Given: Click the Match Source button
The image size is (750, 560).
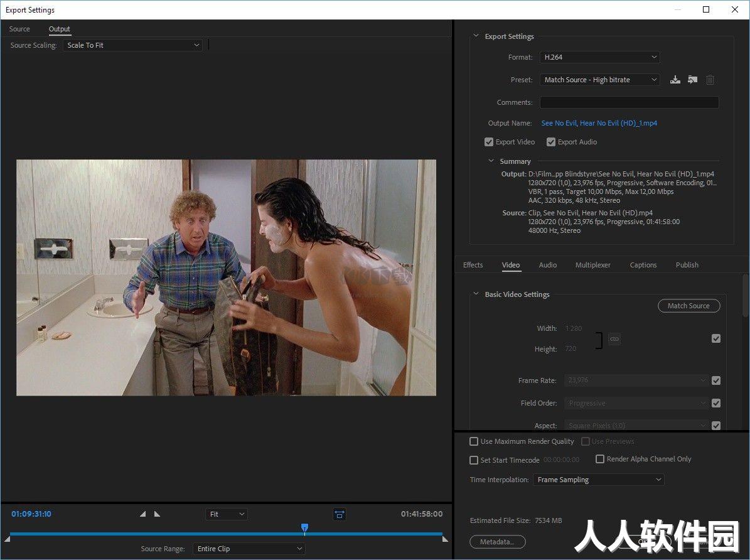Looking at the screenshot, I should pos(688,306).
